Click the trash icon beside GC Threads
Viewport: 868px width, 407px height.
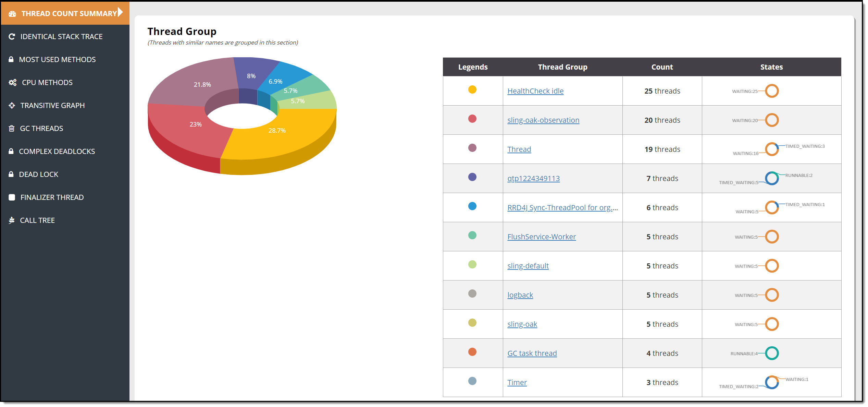tap(12, 129)
